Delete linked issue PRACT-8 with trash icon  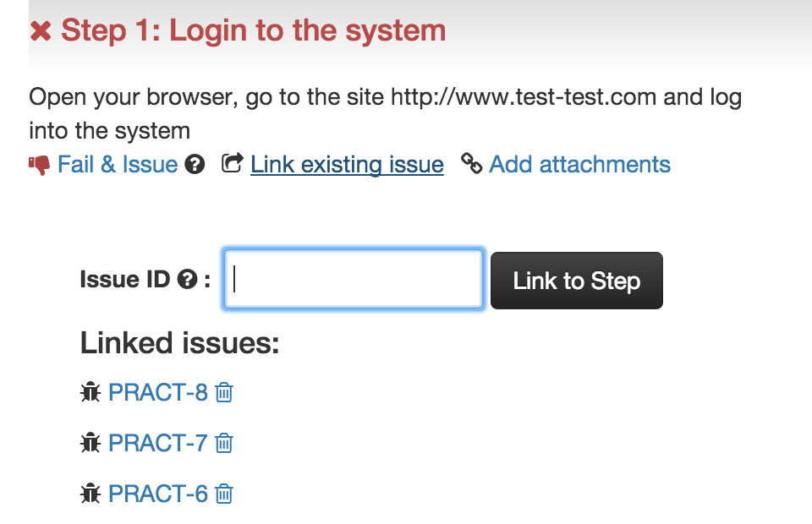point(223,393)
